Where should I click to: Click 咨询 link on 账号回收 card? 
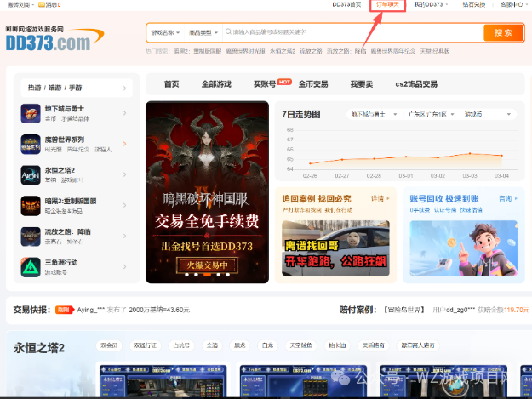pyautogui.click(x=508, y=198)
